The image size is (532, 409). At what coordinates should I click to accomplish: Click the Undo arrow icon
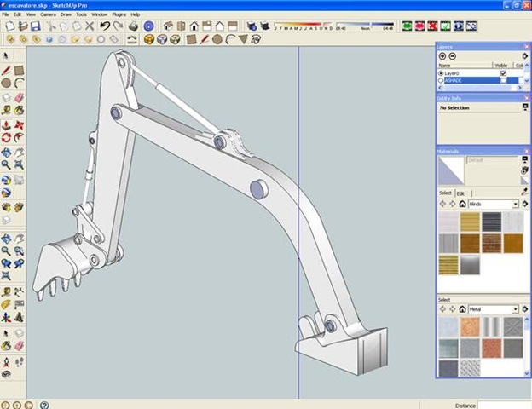click(x=104, y=26)
